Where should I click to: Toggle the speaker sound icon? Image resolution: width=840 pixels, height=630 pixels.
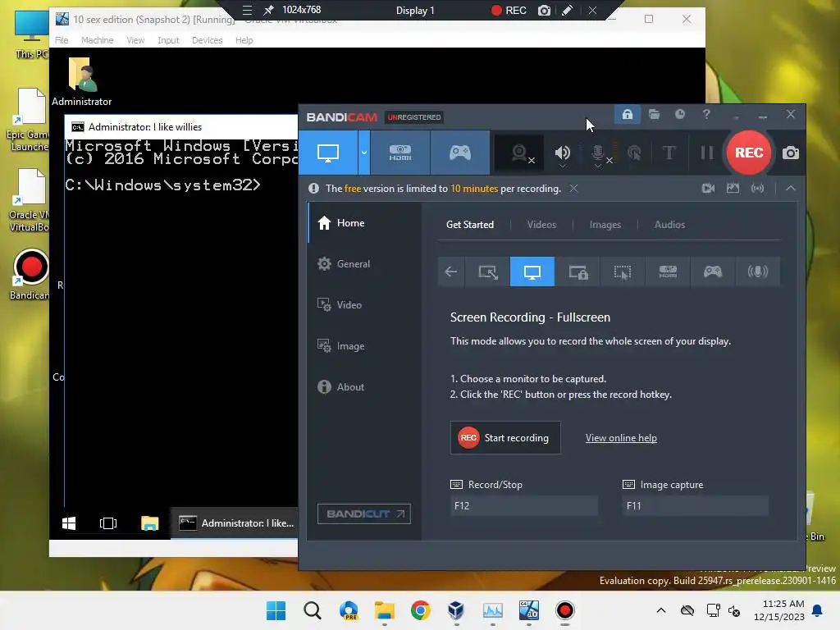pyautogui.click(x=563, y=153)
